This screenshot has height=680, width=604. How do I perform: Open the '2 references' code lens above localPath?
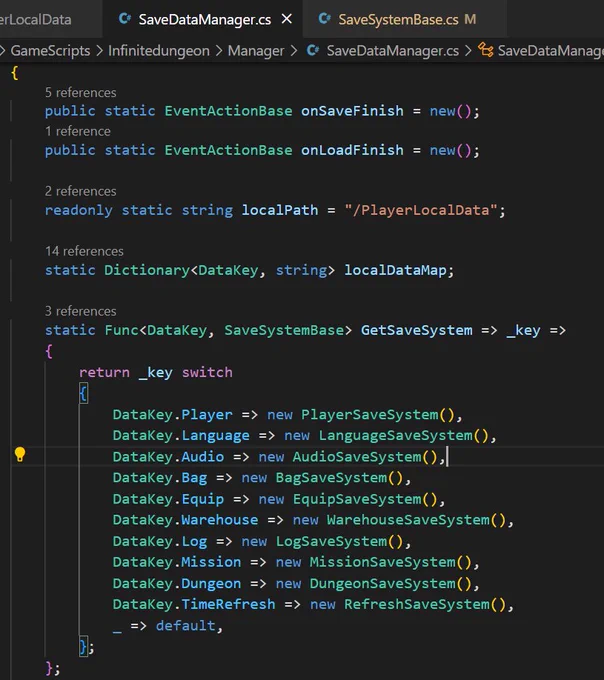coord(81,191)
